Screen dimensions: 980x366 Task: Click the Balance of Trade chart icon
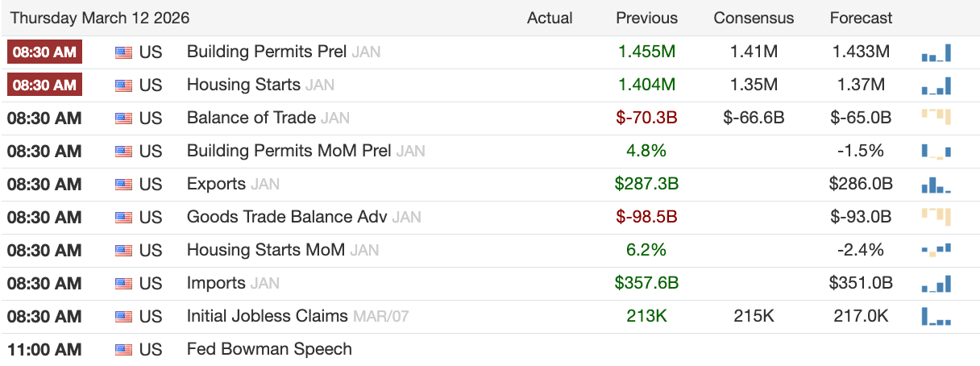(x=936, y=118)
